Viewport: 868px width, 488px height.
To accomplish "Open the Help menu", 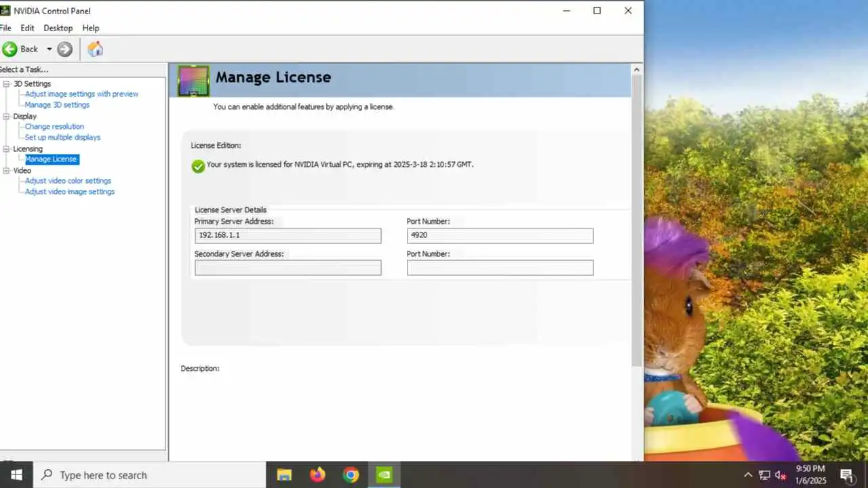I will tap(91, 28).
